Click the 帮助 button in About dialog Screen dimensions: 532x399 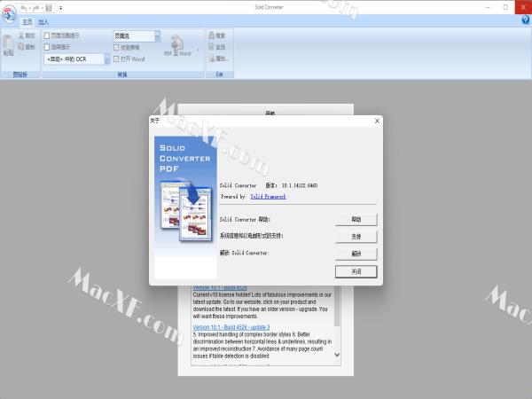coord(356,220)
